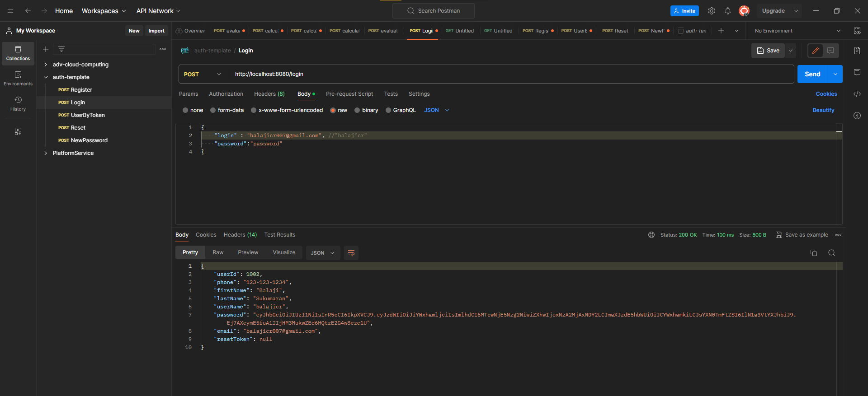The image size is (868, 396).
Task: Click the Import button
Action: 156,31
